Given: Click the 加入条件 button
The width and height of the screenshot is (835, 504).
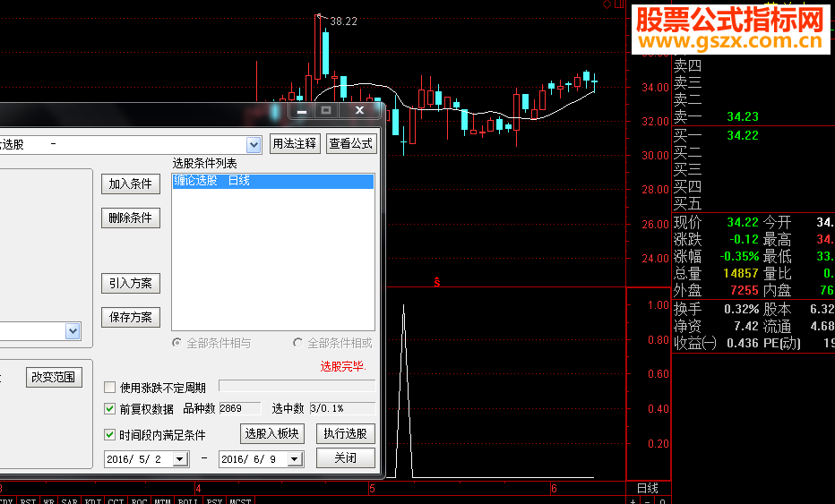Looking at the screenshot, I should [131, 184].
